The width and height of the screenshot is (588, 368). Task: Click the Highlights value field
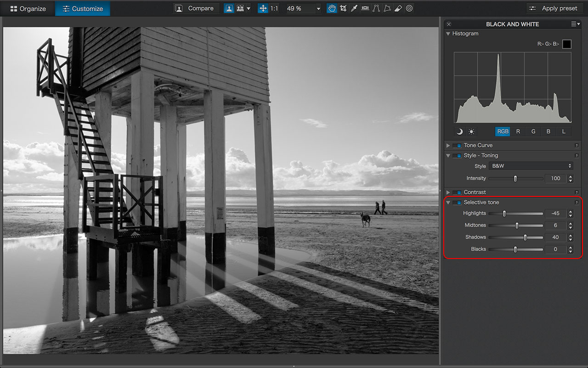pos(555,213)
